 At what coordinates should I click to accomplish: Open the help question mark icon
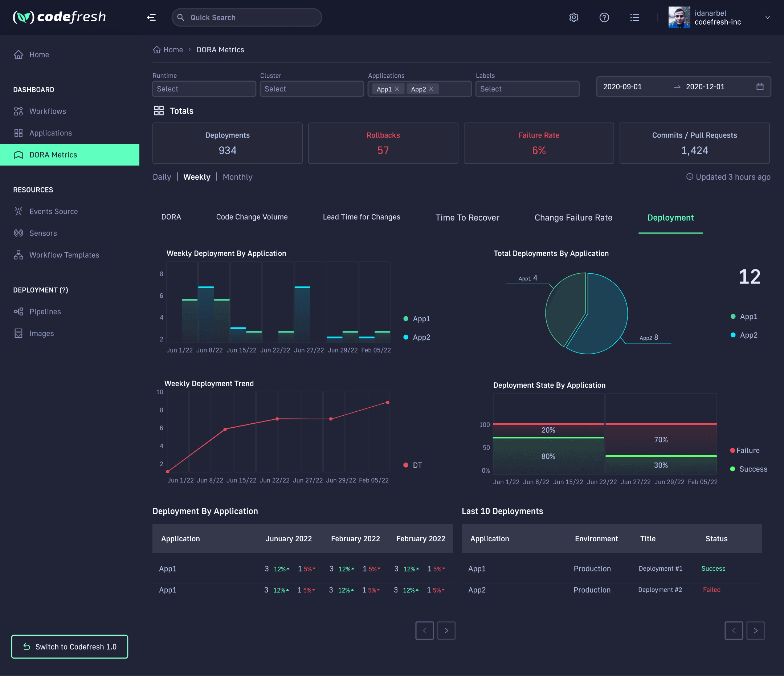[604, 17]
